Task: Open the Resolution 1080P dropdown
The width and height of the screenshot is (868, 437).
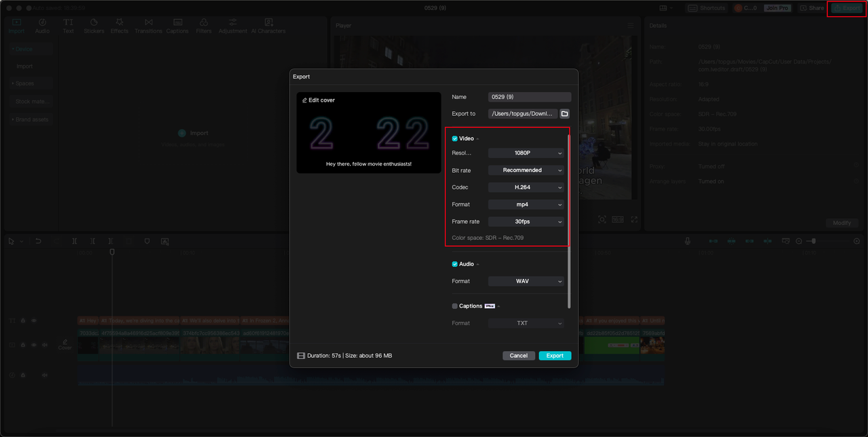Action: click(526, 153)
